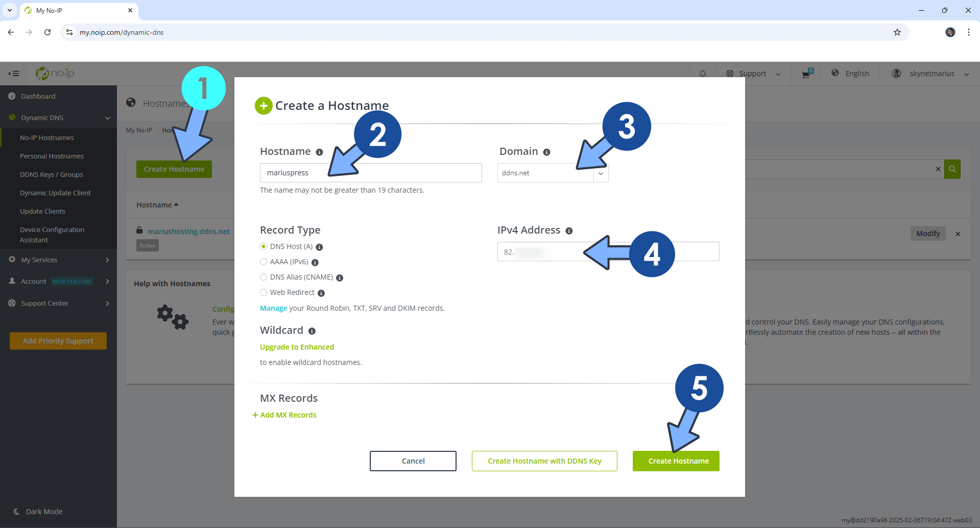Select the Web Redirect radio button
The height and width of the screenshot is (528, 980).
tap(264, 292)
